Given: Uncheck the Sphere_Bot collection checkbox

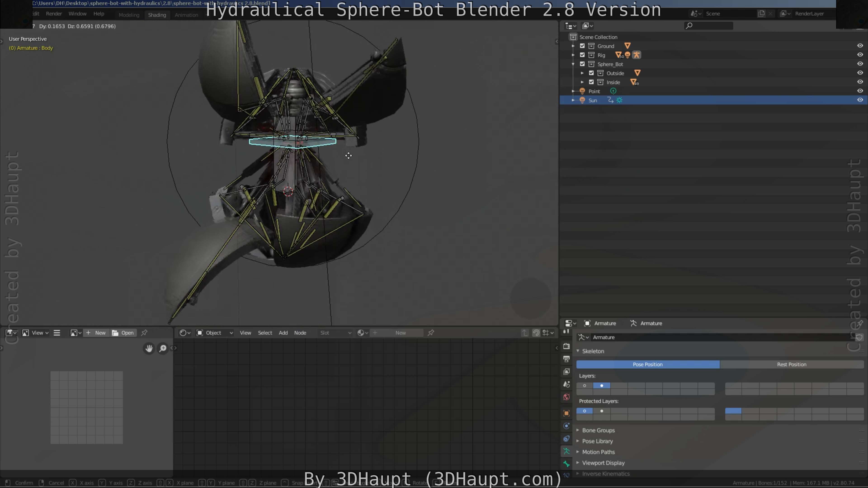Looking at the screenshot, I should coord(582,64).
